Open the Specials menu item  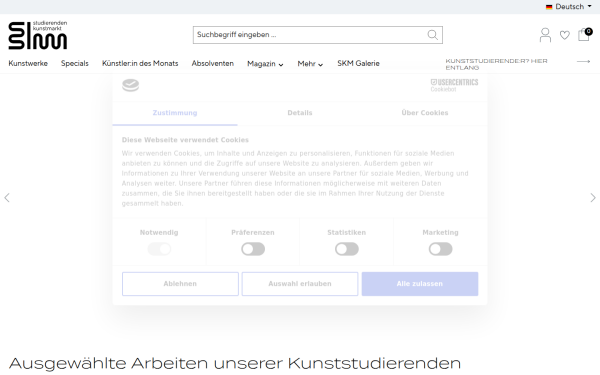pyautogui.click(x=75, y=63)
